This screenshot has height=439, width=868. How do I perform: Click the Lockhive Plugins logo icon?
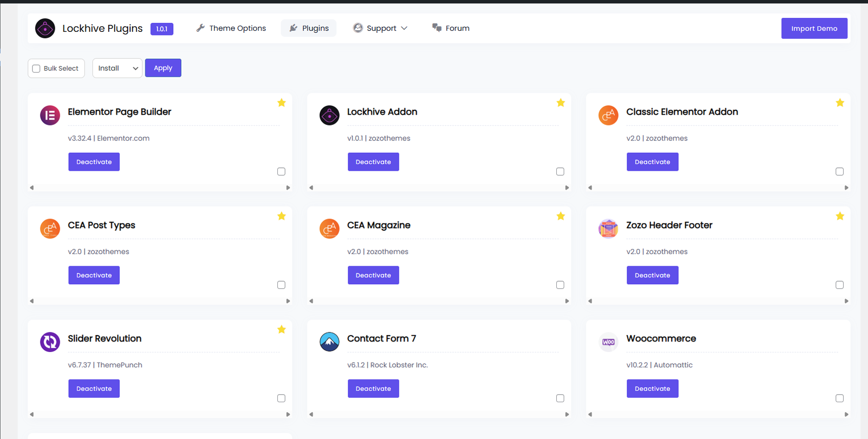(x=45, y=28)
